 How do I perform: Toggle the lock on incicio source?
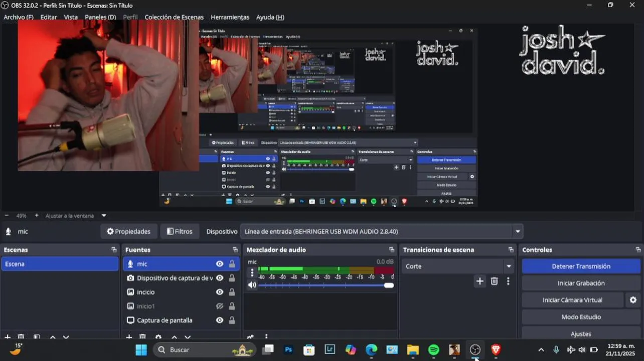coord(232,292)
